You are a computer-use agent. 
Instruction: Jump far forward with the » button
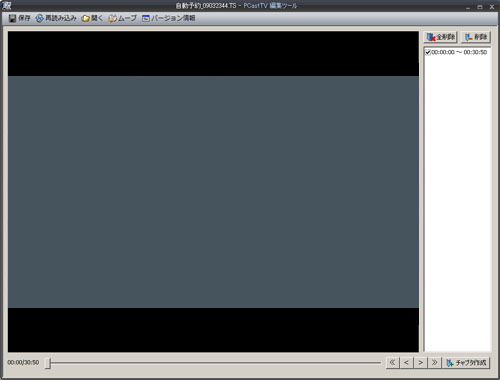(x=435, y=363)
